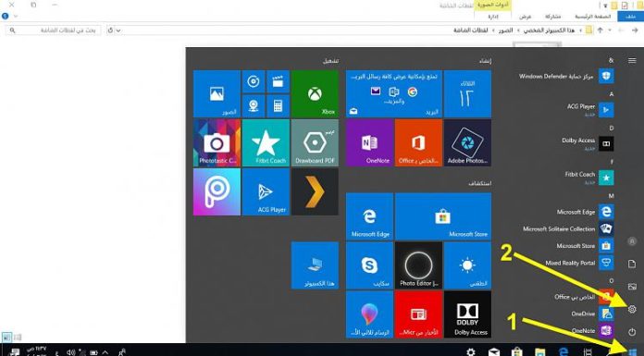Image resolution: width=644 pixels, height=356 pixels.
Task: Open the Photos tile in Start menu
Action: tap(217, 94)
